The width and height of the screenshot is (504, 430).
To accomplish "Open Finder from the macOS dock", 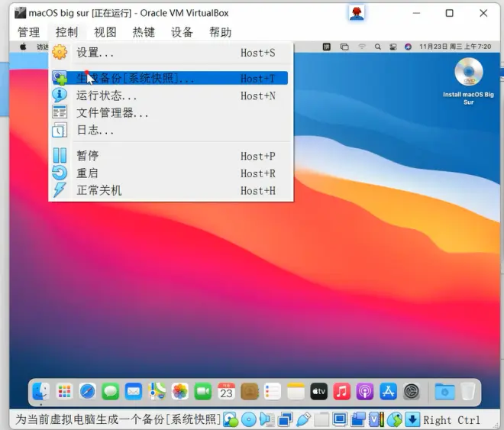I will (41, 392).
